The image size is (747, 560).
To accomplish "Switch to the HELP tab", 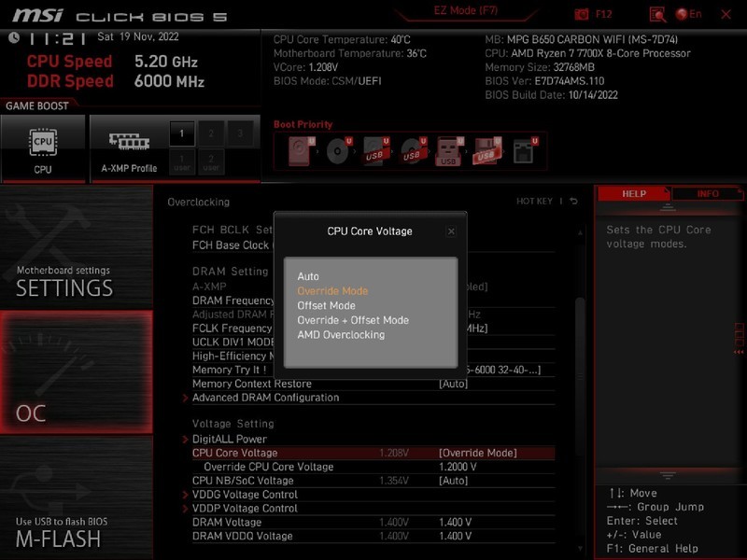I will [x=634, y=194].
